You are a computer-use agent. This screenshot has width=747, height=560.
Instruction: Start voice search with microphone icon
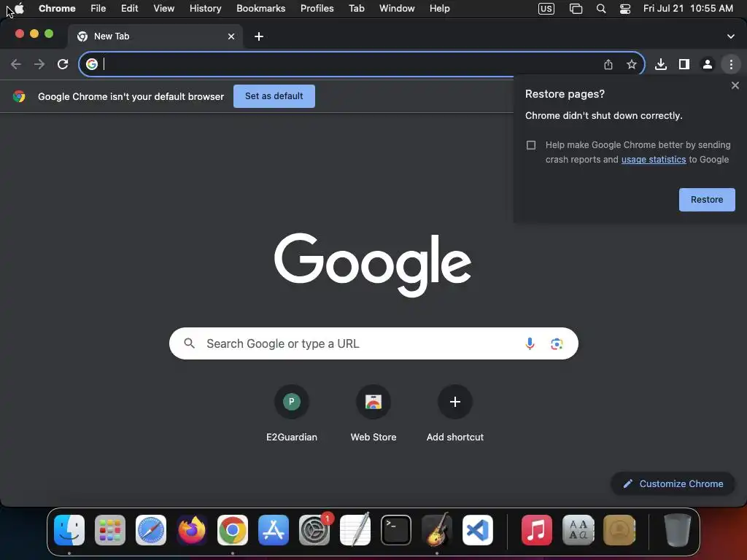point(530,343)
